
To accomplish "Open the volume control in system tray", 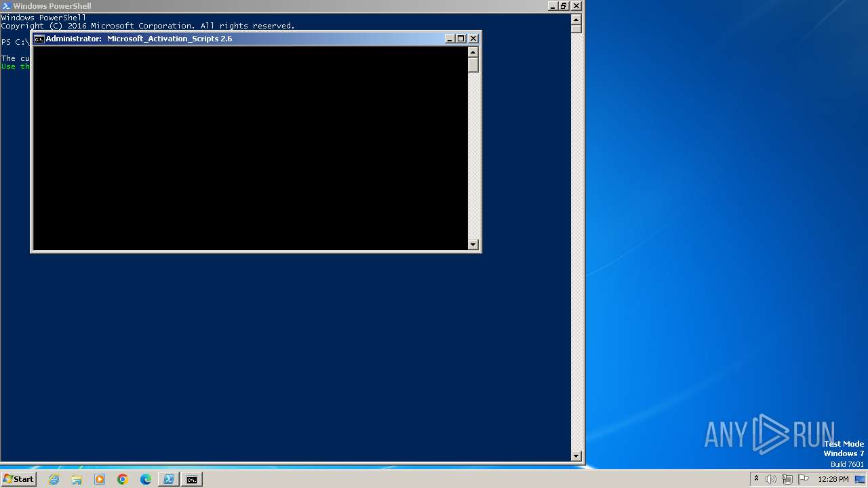I will point(771,479).
